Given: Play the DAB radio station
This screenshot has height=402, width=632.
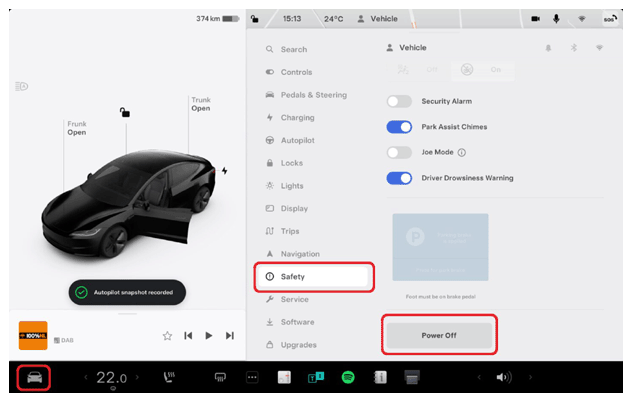Looking at the screenshot, I should pos(209,335).
